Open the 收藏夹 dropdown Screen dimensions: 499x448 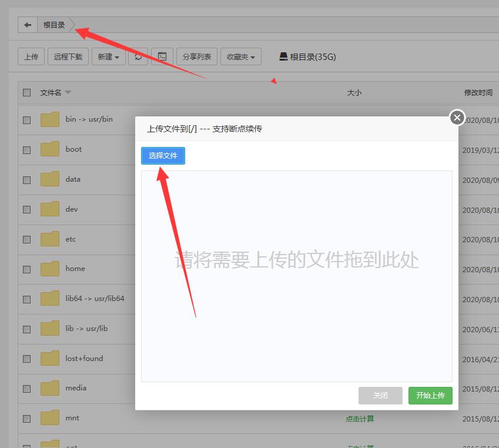241,57
